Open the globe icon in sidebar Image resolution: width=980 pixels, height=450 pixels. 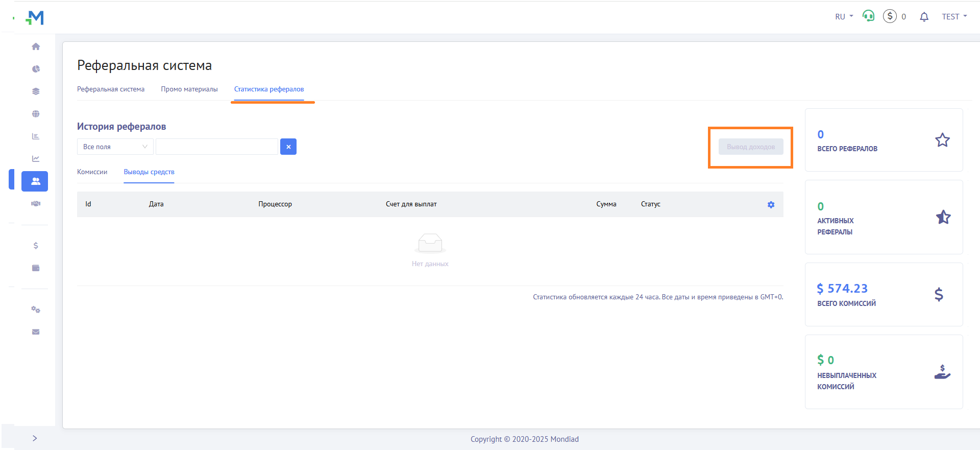tap(36, 114)
